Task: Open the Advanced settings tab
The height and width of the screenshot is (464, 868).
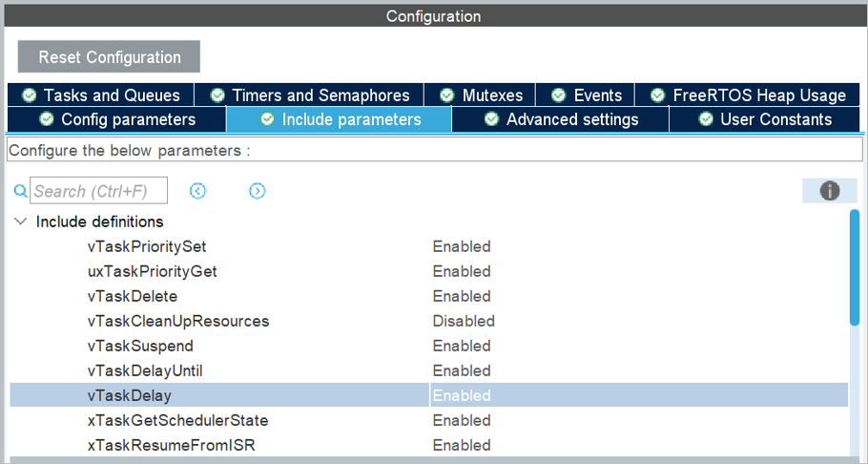Action: pyautogui.click(x=561, y=119)
